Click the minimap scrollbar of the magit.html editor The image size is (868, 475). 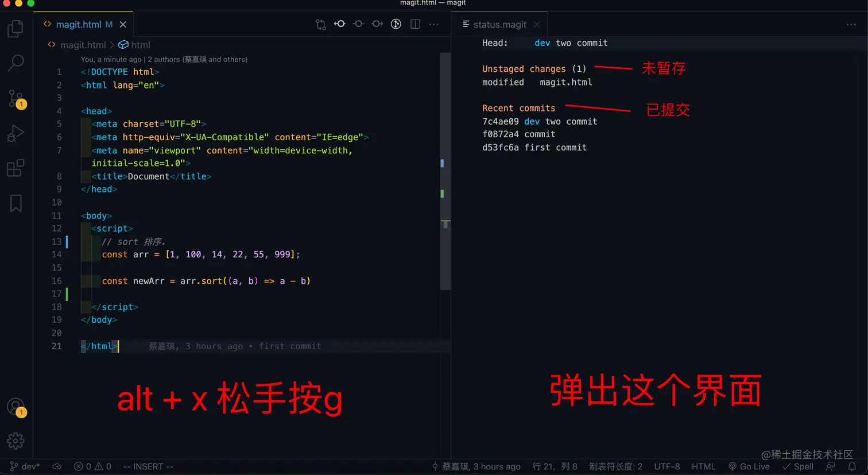[445, 171]
